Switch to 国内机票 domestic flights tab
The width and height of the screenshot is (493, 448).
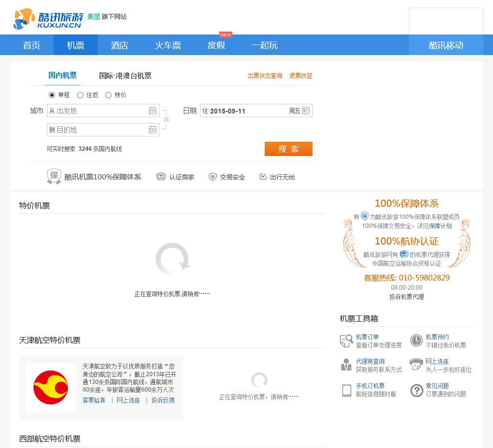(63, 76)
